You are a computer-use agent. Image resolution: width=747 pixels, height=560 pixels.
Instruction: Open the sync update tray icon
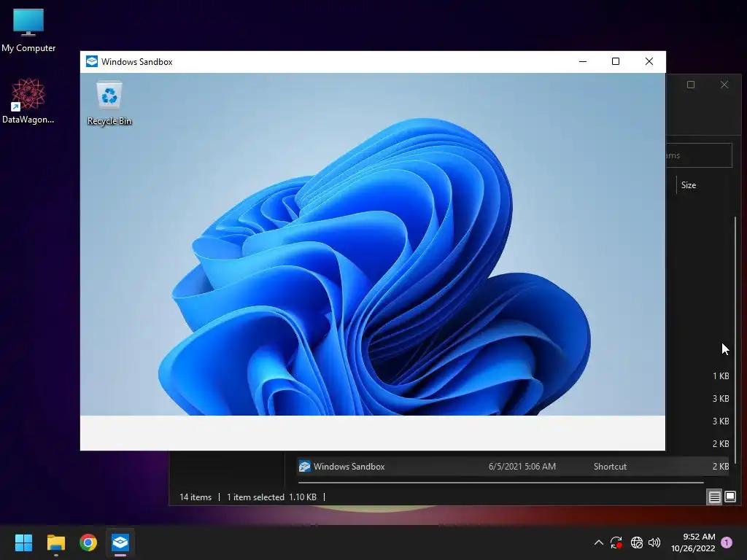pyautogui.click(x=616, y=542)
